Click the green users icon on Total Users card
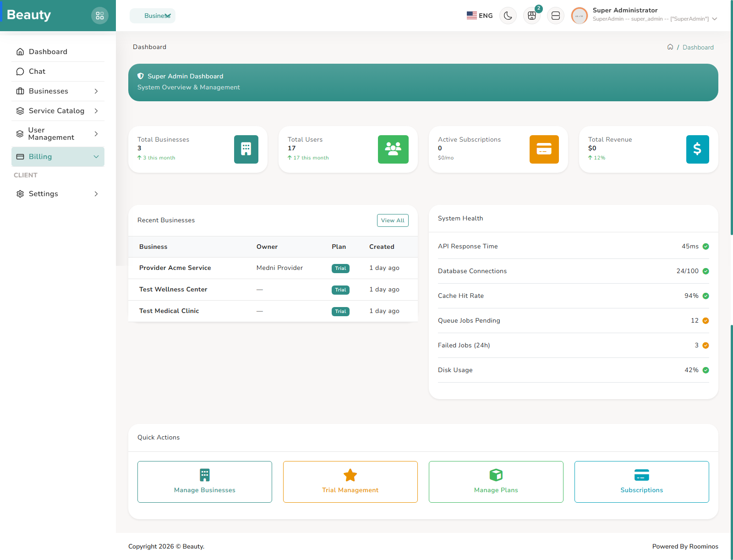 [x=393, y=149]
